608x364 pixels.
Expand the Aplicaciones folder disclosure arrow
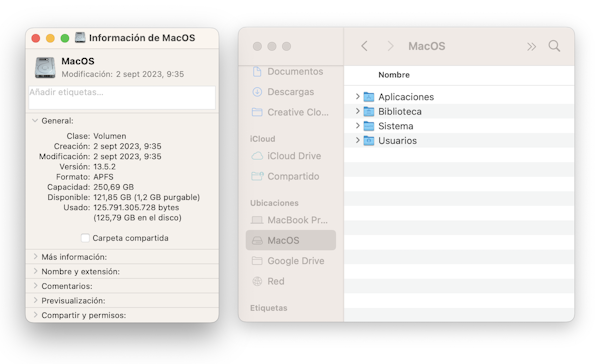[x=358, y=97]
